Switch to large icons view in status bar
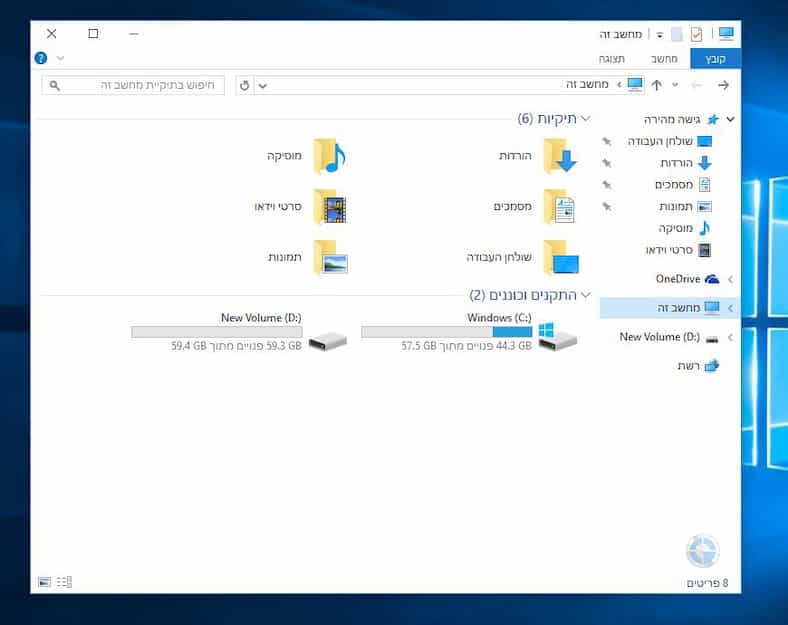This screenshot has height=625, width=788. (x=44, y=581)
